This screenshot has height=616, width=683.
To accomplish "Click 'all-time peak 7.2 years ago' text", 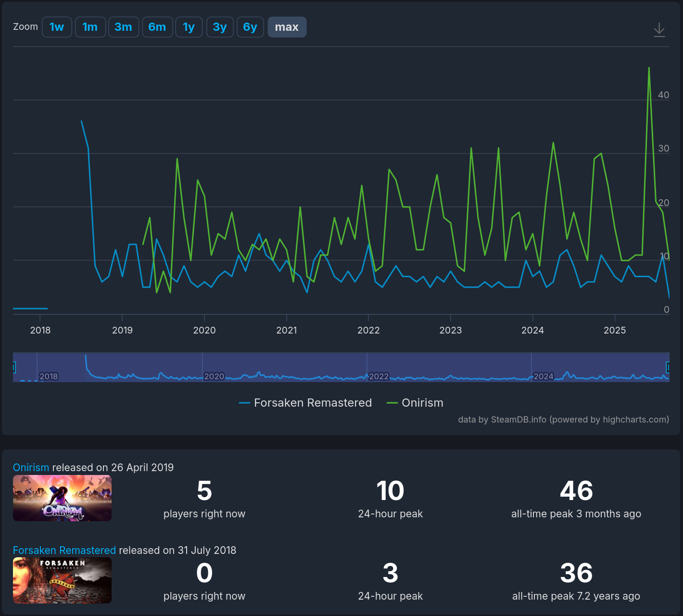I will coord(576,596).
